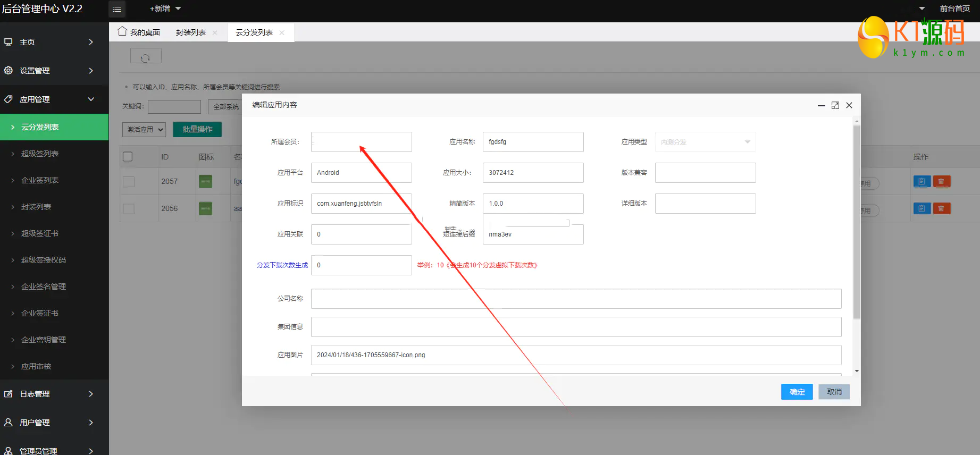Open 企业签证书 in the sidebar
Image resolution: width=980 pixels, height=455 pixels.
54,313
